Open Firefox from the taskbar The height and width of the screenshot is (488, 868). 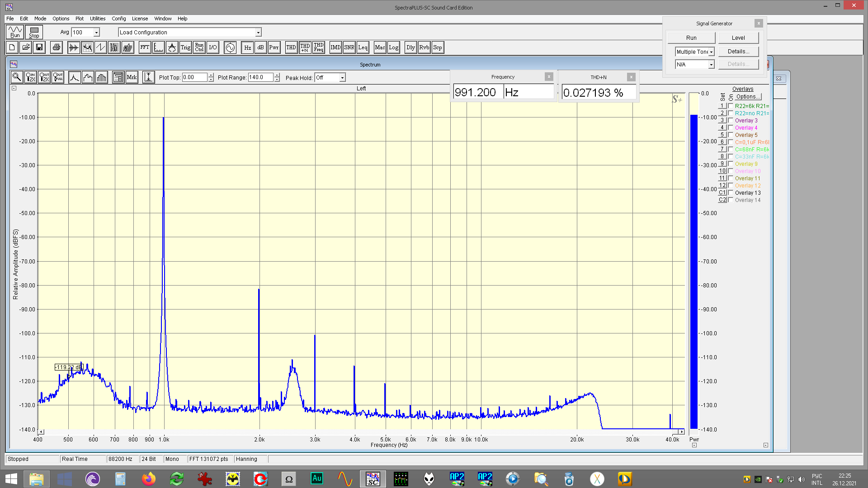(148, 479)
